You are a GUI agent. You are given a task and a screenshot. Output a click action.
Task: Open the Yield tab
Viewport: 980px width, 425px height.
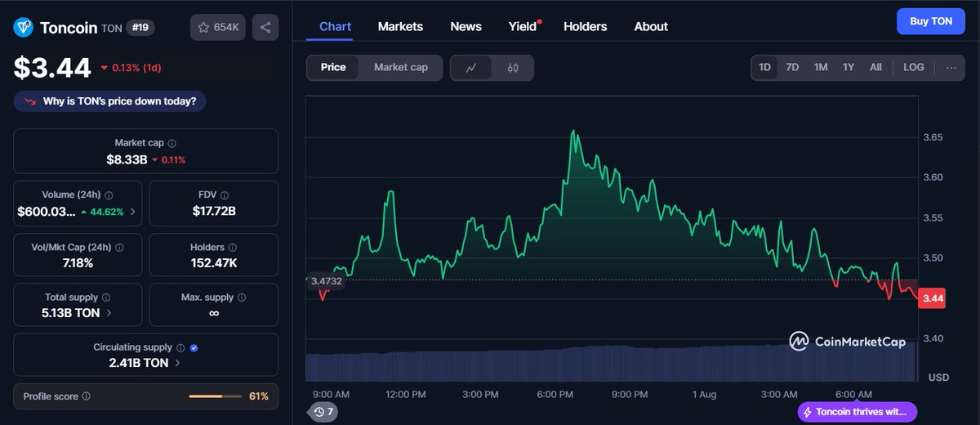[523, 26]
